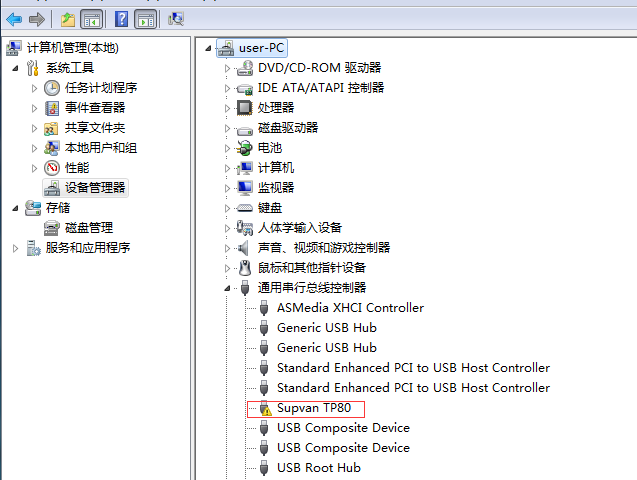The height and width of the screenshot is (480, 637).
Task: Open Help with the question mark icon
Action: click(x=121, y=19)
